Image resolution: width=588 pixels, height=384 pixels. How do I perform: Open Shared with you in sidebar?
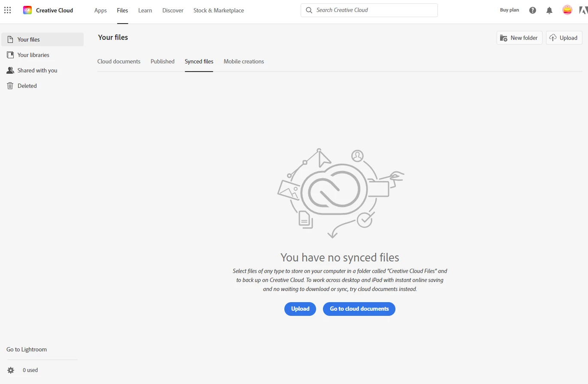42,70
